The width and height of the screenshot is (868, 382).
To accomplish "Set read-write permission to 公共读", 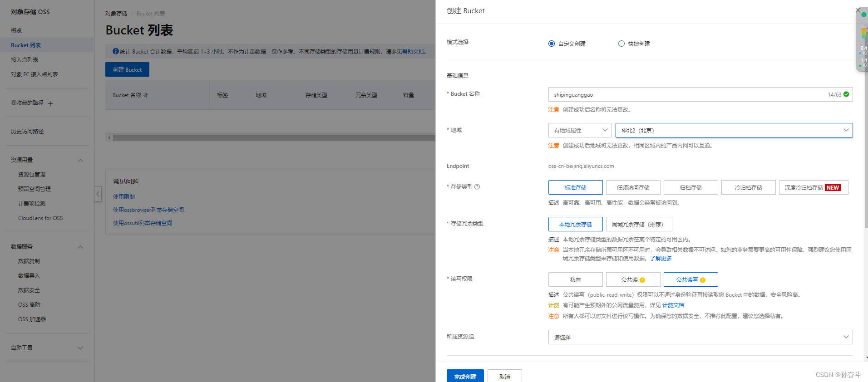I will coord(633,279).
